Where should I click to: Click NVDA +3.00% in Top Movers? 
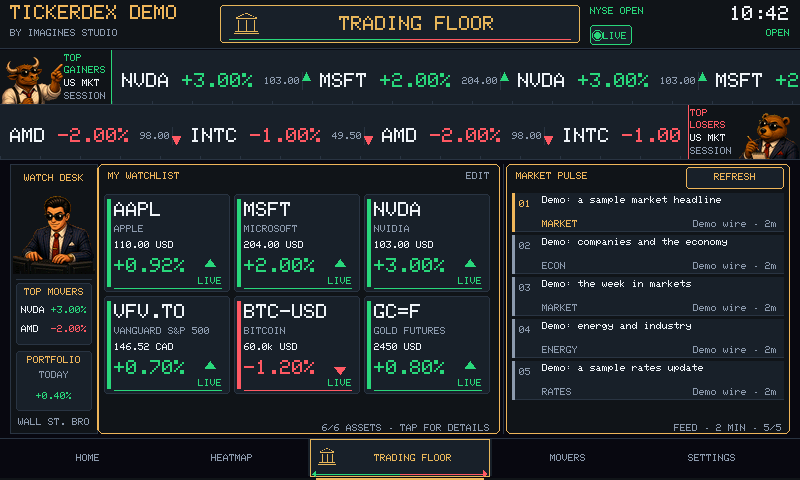54,310
